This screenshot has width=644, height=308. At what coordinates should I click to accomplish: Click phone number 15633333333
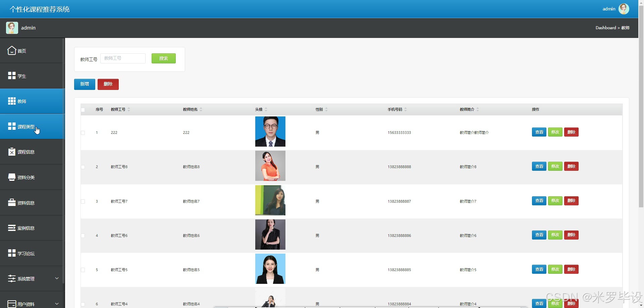[x=399, y=133]
